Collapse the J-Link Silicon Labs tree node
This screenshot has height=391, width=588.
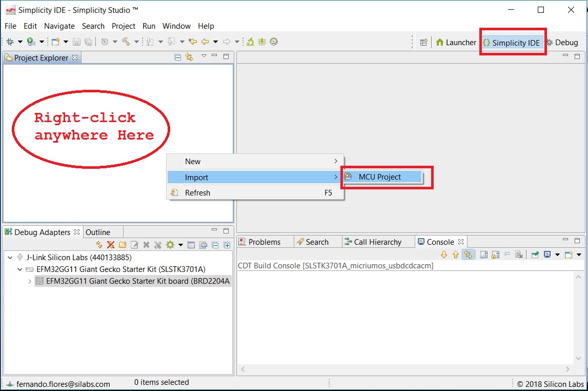[11, 258]
